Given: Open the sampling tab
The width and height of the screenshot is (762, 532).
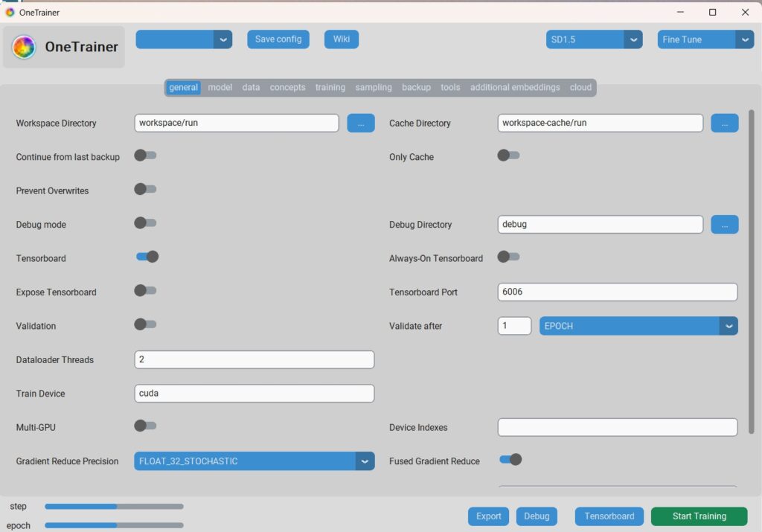Looking at the screenshot, I should pyautogui.click(x=374, y=88).
